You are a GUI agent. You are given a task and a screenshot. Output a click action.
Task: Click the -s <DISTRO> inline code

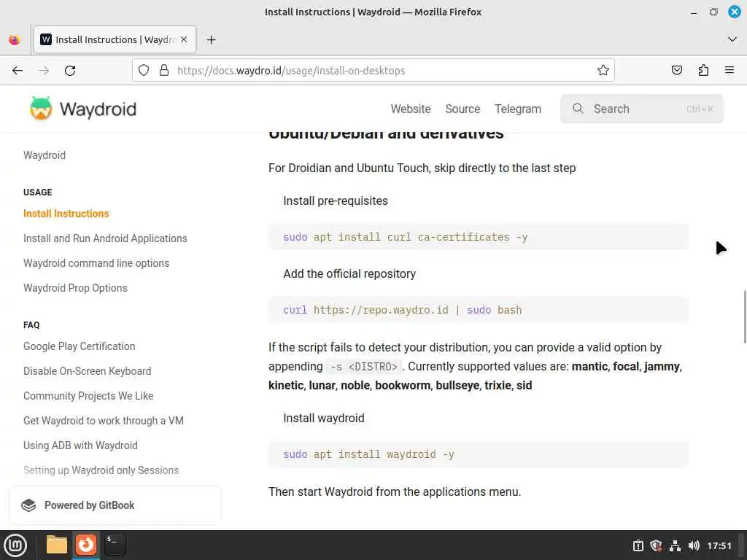click(364, 367)
